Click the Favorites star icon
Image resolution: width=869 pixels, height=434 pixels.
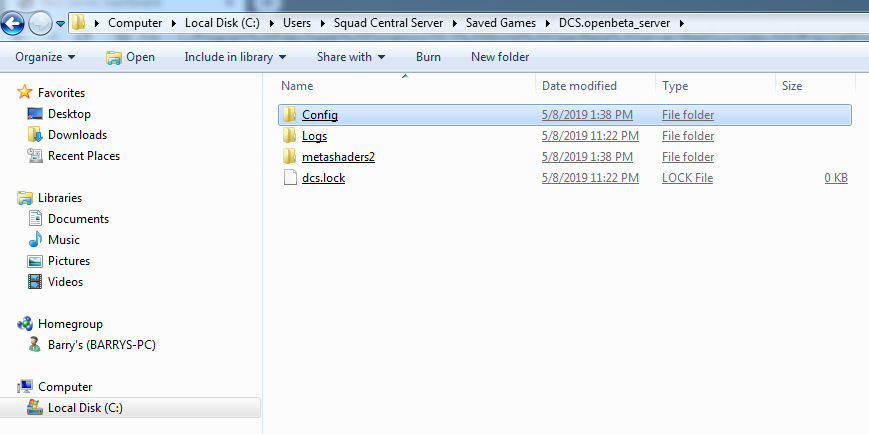coord(25,92)
